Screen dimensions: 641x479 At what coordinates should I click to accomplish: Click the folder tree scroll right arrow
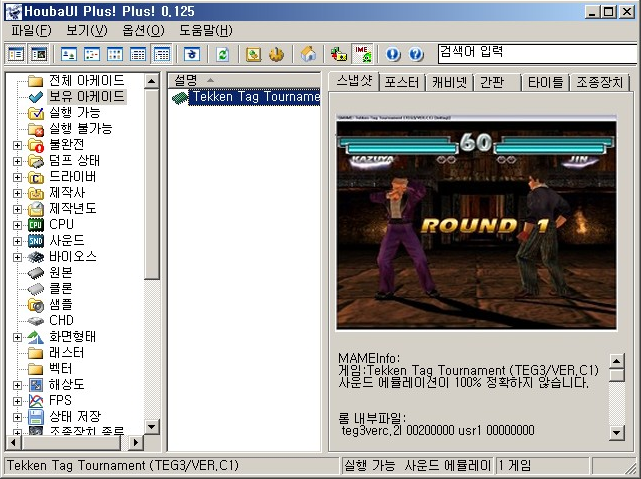(136, 442)
